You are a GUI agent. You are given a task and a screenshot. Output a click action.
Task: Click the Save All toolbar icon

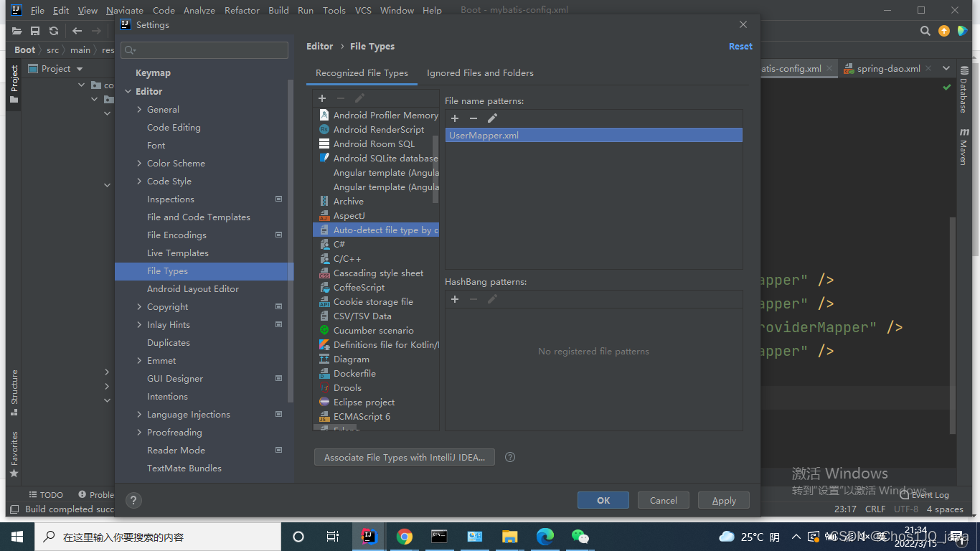pos(35,31)
